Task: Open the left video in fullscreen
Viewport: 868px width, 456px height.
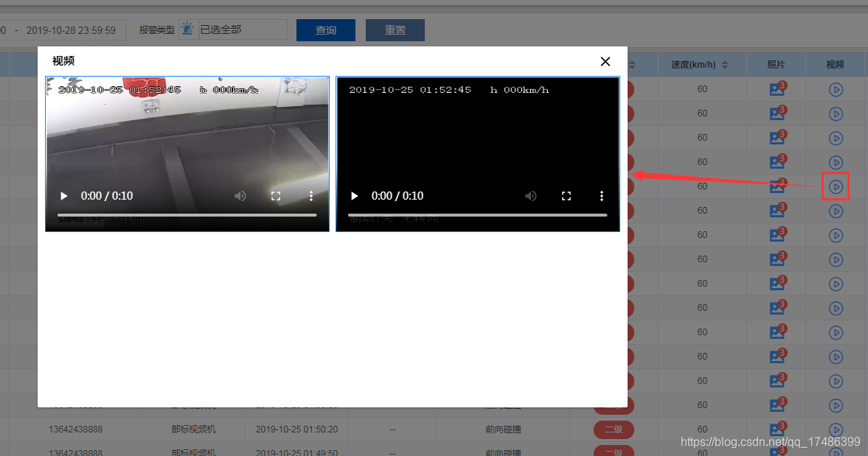Action: coord(276,196)
